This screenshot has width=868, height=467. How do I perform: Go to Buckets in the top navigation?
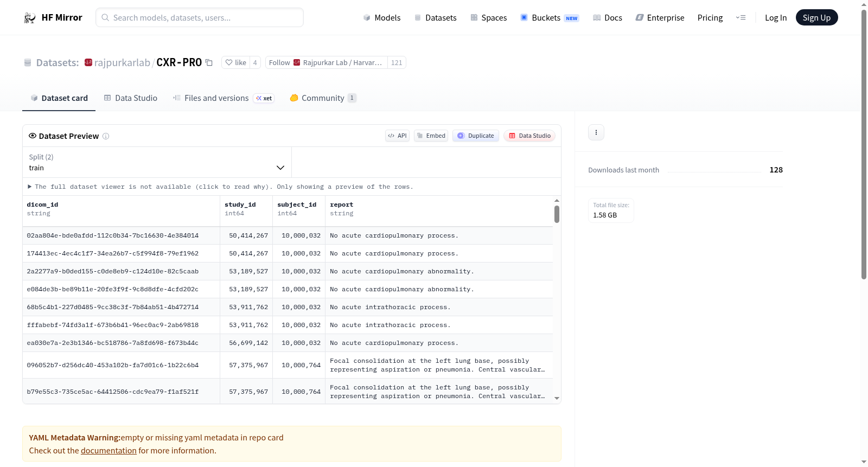pyautogui.click(x=550, y=17)
